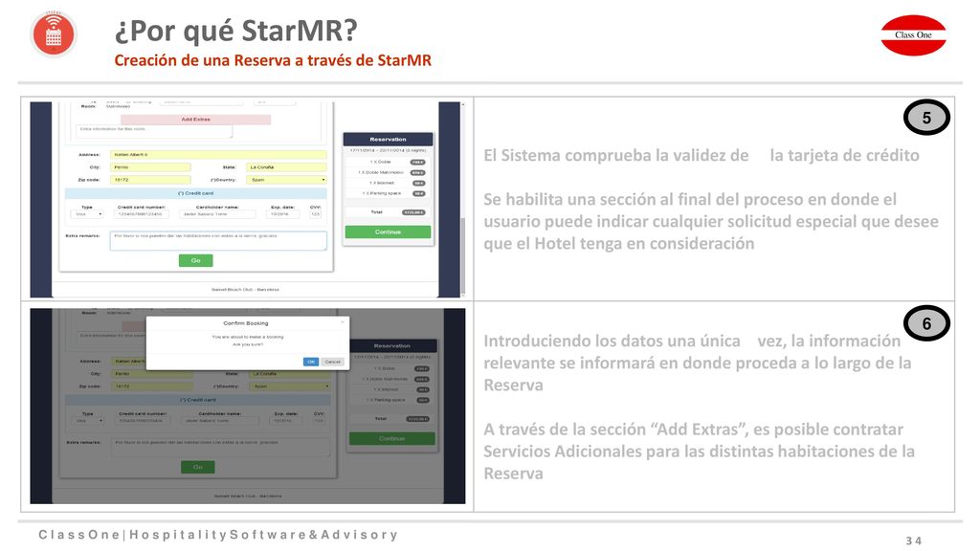Click the Address field in step 5 screenshot
980x551 pixels.
pyautogui.click(x=218, y=154)
